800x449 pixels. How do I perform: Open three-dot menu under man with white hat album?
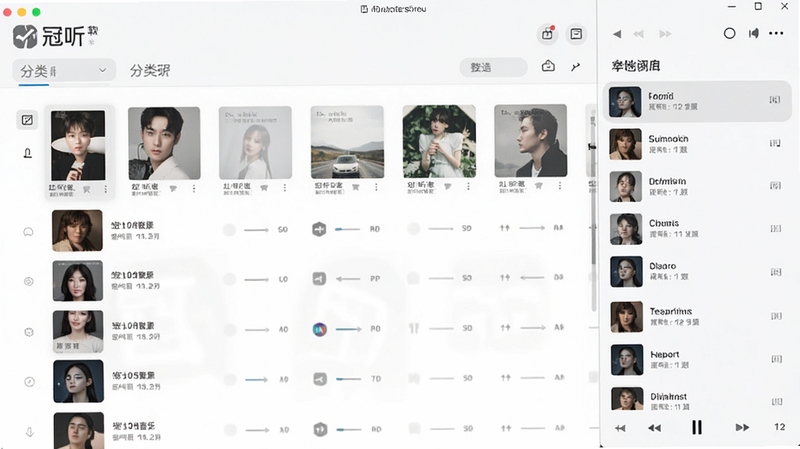(x=106, y=189)
